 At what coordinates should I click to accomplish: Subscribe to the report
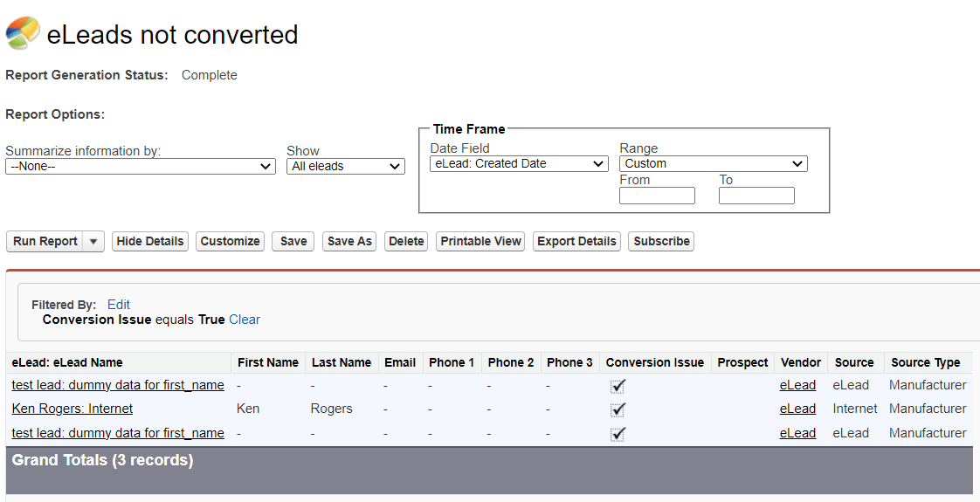(x=661, y=242)
